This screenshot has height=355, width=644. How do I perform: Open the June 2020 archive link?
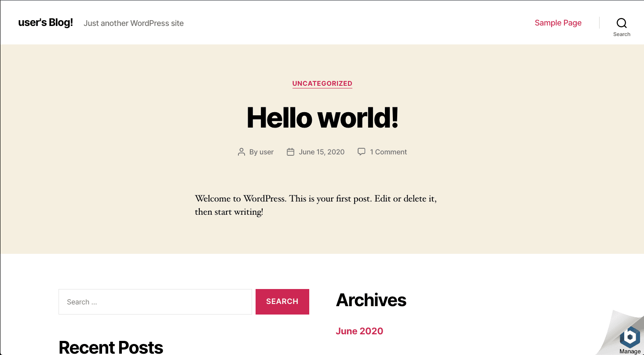(359, 331)
